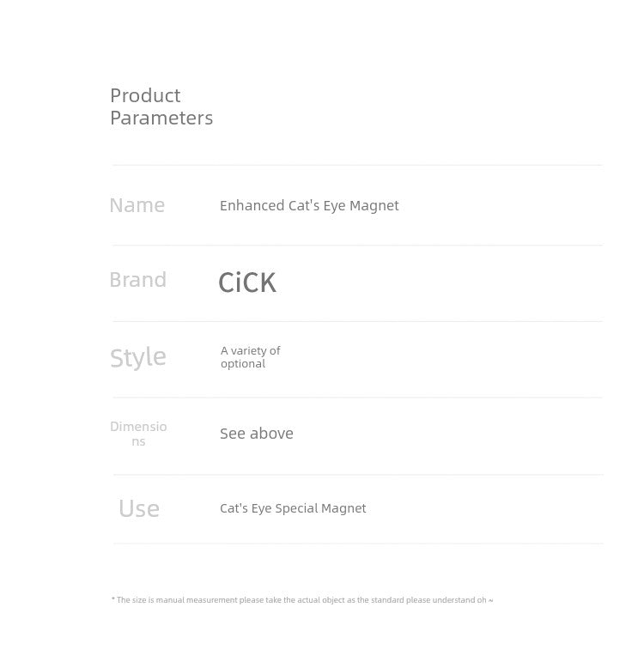Click the 'See above' dimensions value
Screen dimensions: 644x662
pyautogui.click(x=257, y=434)
